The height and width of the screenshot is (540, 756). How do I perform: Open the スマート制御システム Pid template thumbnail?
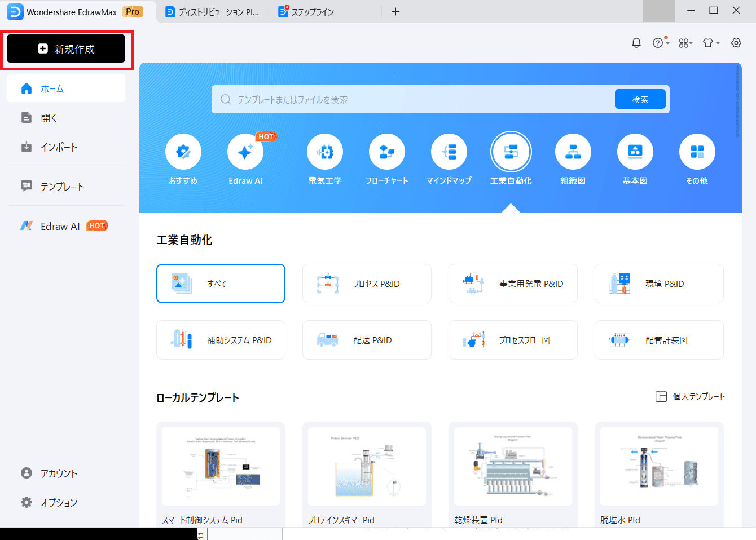click(x=221, y=466)
